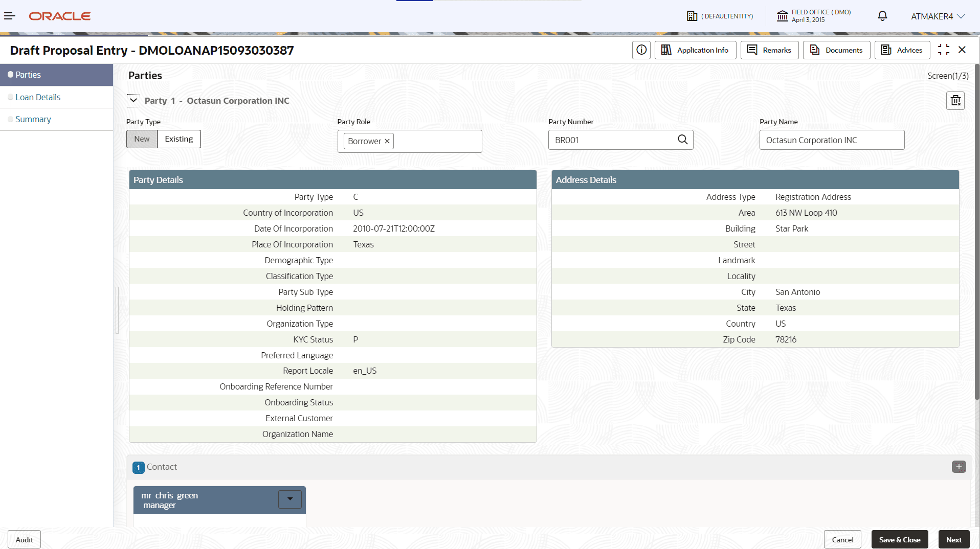Click the 'Star Park' building value
Viewport: 980px width, 549px height.
point(792,228)
